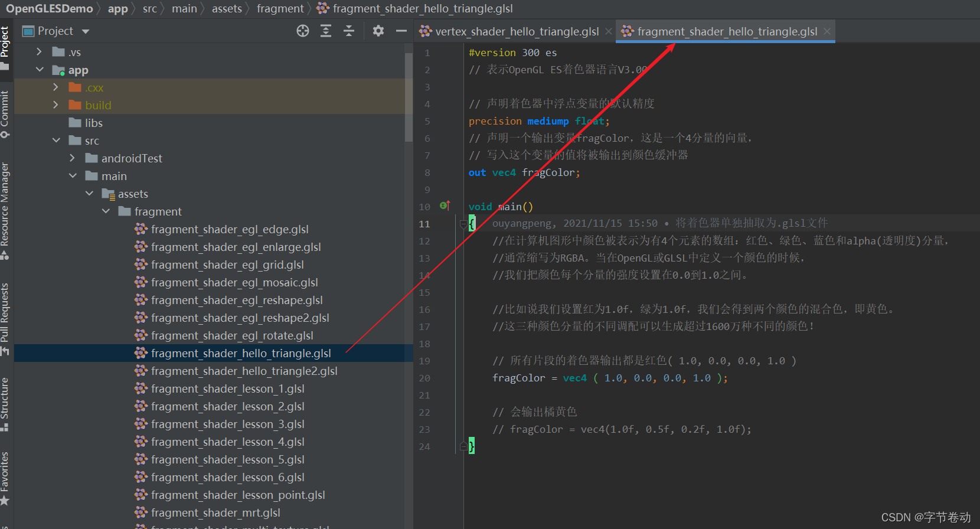Image resolution: width=980 pixels, height=529 pixels.
Task: Click the precision mediump float line
Action: point(539,121)
